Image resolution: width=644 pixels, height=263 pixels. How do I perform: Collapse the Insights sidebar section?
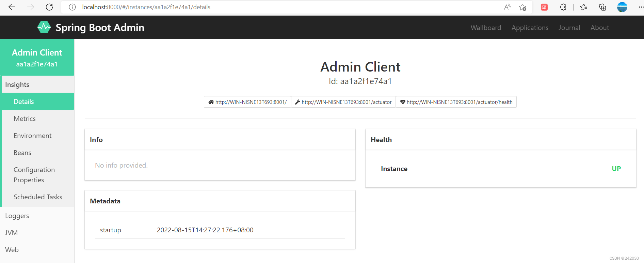(x=38, y=84)
